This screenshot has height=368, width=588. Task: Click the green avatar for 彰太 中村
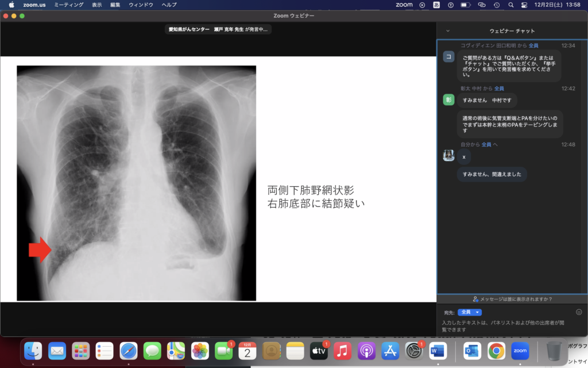pyautogui.click(x=448, y=100)
